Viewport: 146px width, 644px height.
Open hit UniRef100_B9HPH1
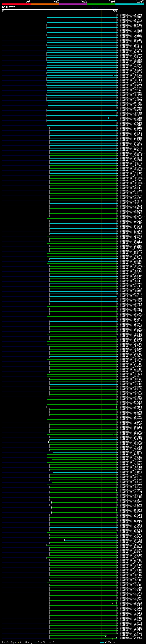(131, 25)
